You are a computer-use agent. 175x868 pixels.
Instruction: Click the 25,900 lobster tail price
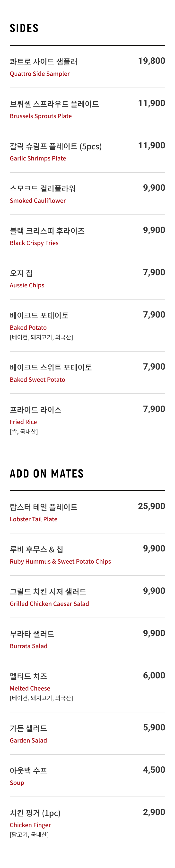pos(151,506)
